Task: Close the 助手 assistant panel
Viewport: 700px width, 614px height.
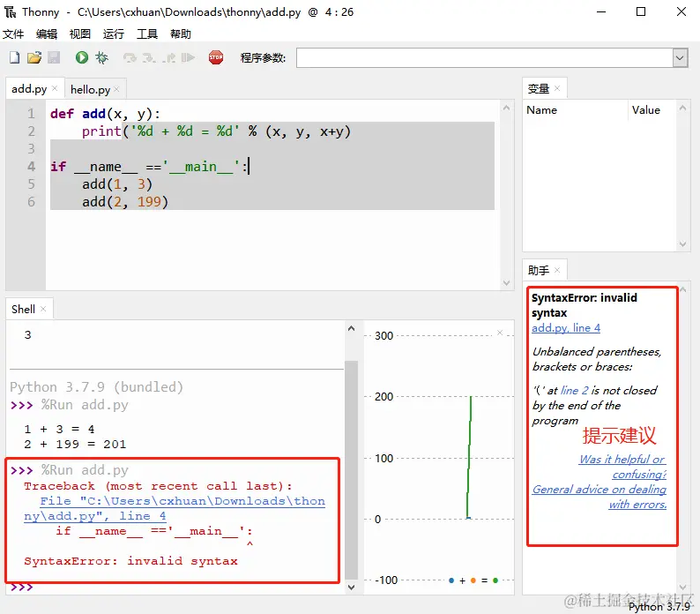Action: point(557,270)
